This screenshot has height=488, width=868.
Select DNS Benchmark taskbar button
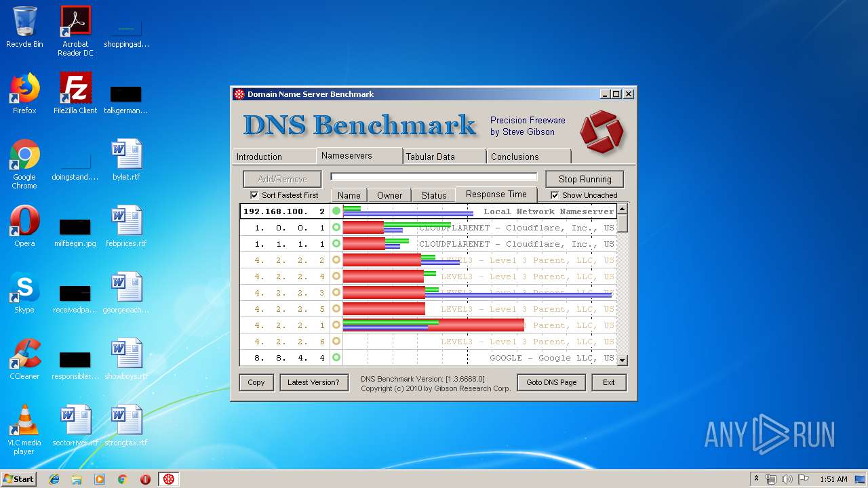coord(169,479)
